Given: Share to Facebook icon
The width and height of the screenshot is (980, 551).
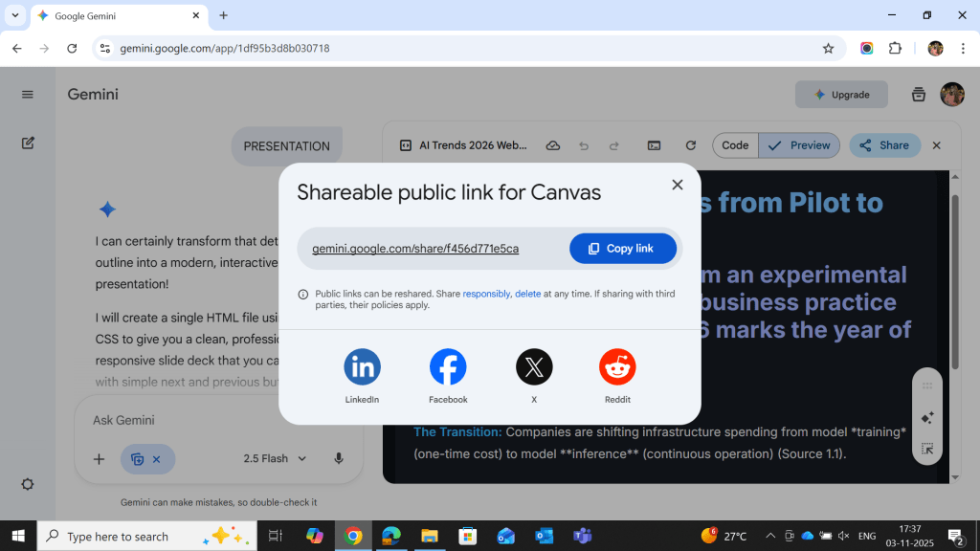Looking at the screenshot, I should pos(448,367).
